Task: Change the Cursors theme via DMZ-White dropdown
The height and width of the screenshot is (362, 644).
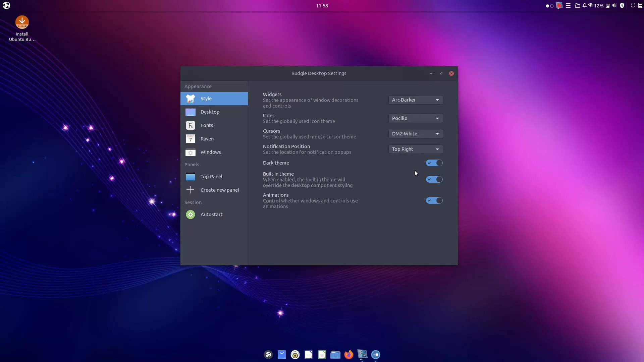Action: pyautogui.click(x=415, y=134)
